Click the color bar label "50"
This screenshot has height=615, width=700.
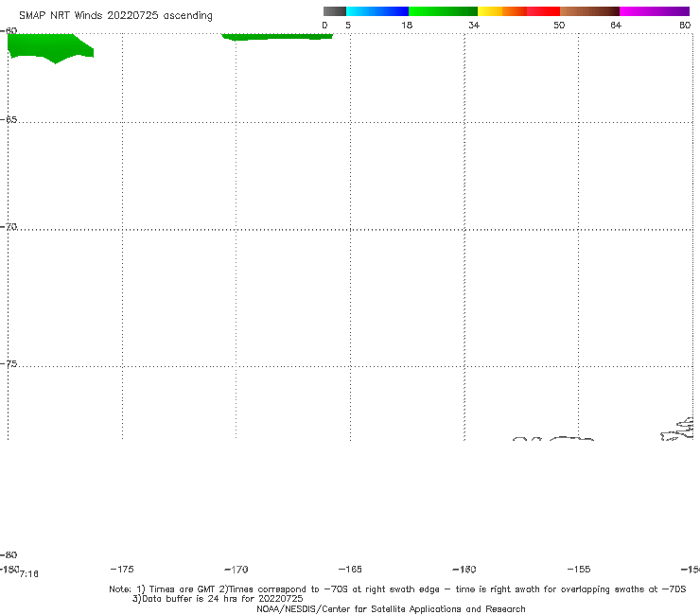click(559, 25)
